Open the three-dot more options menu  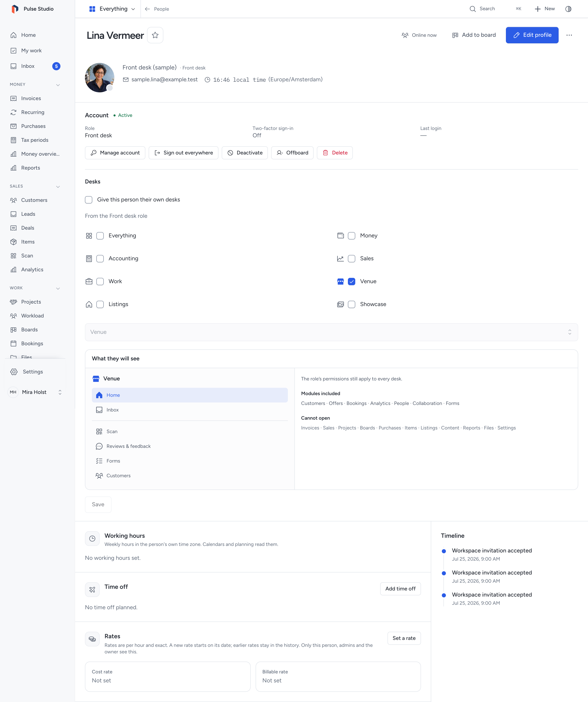point(569,35)
